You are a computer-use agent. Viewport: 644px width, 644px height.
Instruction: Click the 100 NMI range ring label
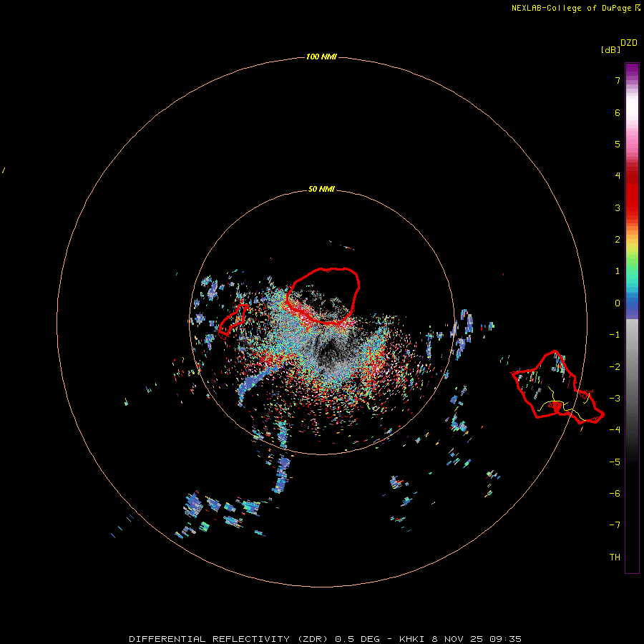pos(321,57)
